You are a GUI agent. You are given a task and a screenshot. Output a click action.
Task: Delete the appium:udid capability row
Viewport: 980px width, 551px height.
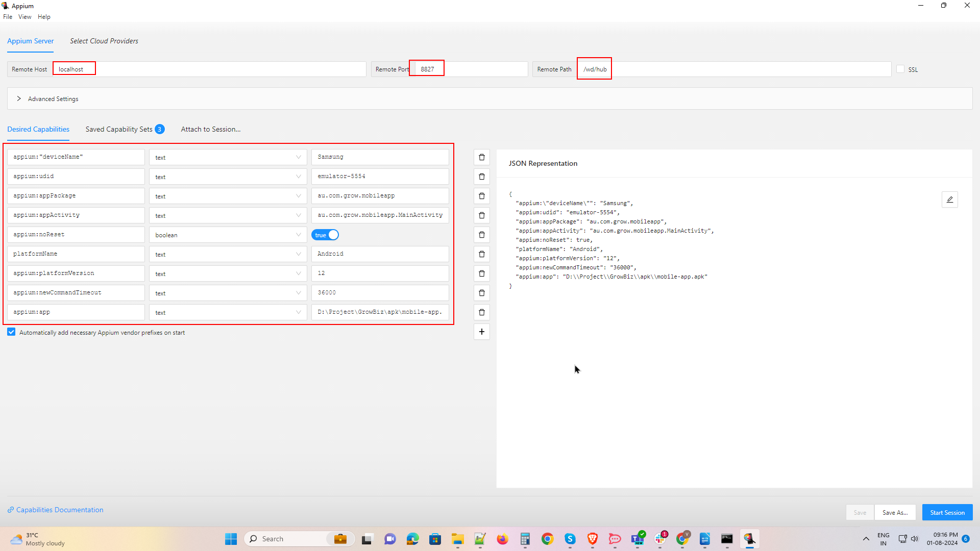pos(481,177)
